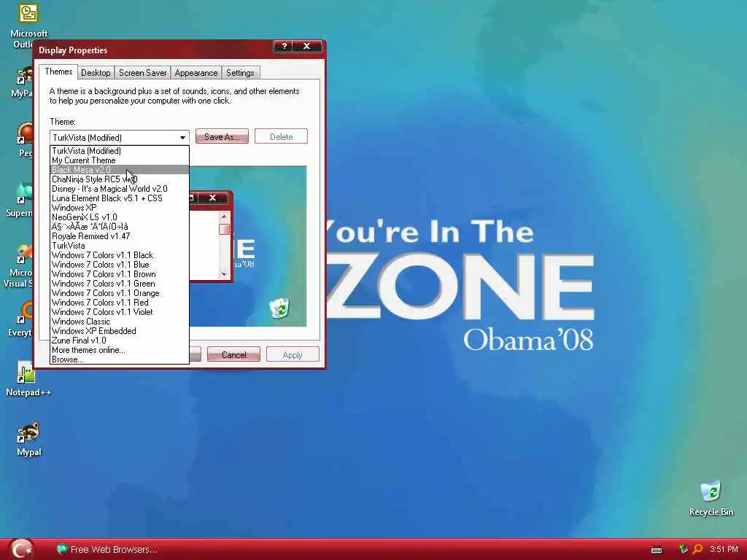This screenshot has height=560, width=747.
Task: Click Save As button
Action: [x=222, y=136]
